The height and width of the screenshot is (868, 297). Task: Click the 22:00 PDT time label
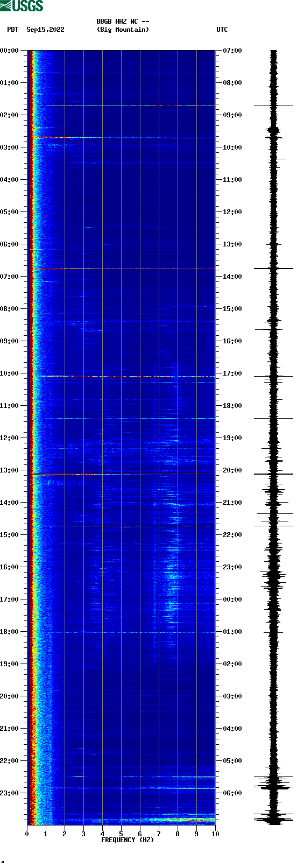(10, 761)
